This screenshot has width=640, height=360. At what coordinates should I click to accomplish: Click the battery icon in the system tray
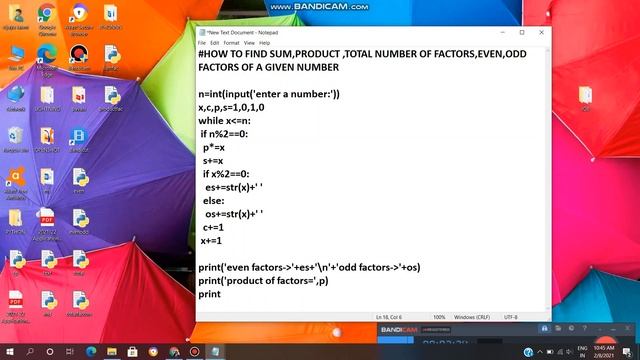click(550, 352)
